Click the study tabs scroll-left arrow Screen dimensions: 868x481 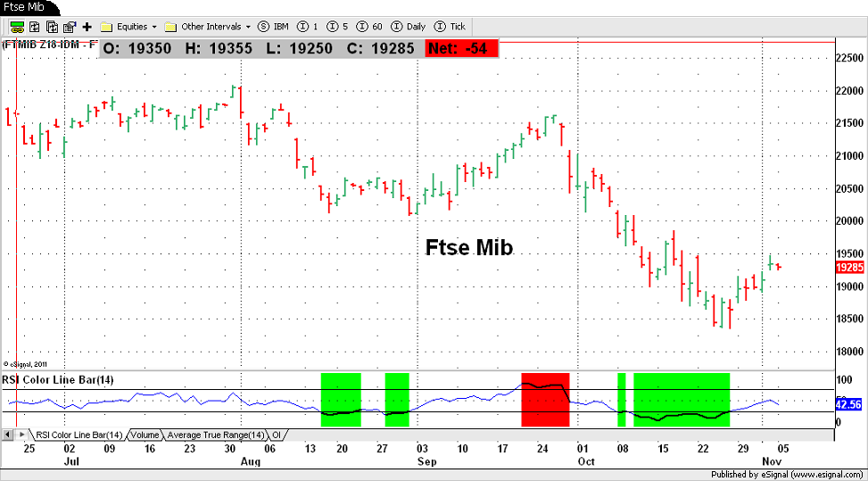tap(7, 435)
